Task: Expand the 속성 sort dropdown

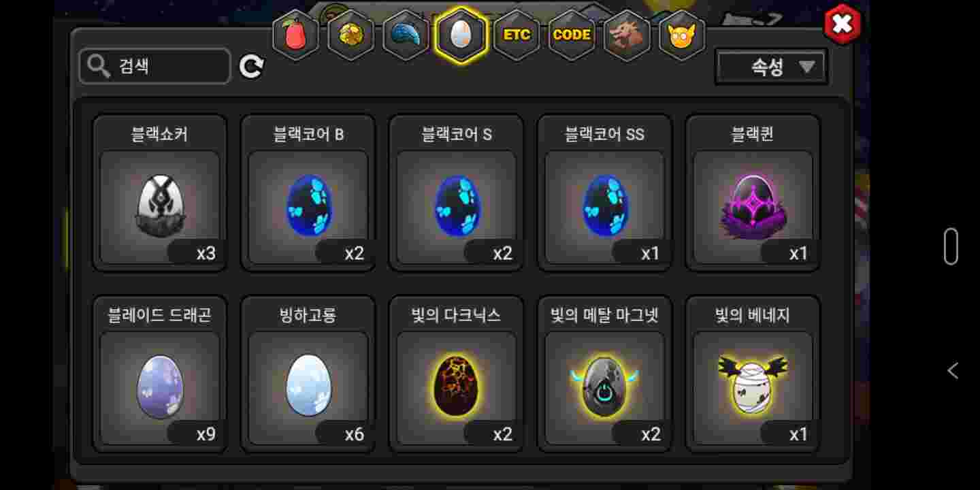Action: [771, 67]
